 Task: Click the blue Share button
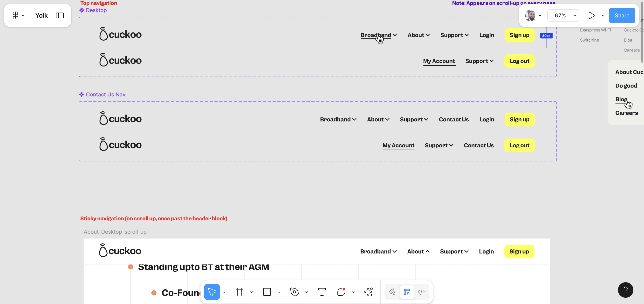tap(622, 15)
